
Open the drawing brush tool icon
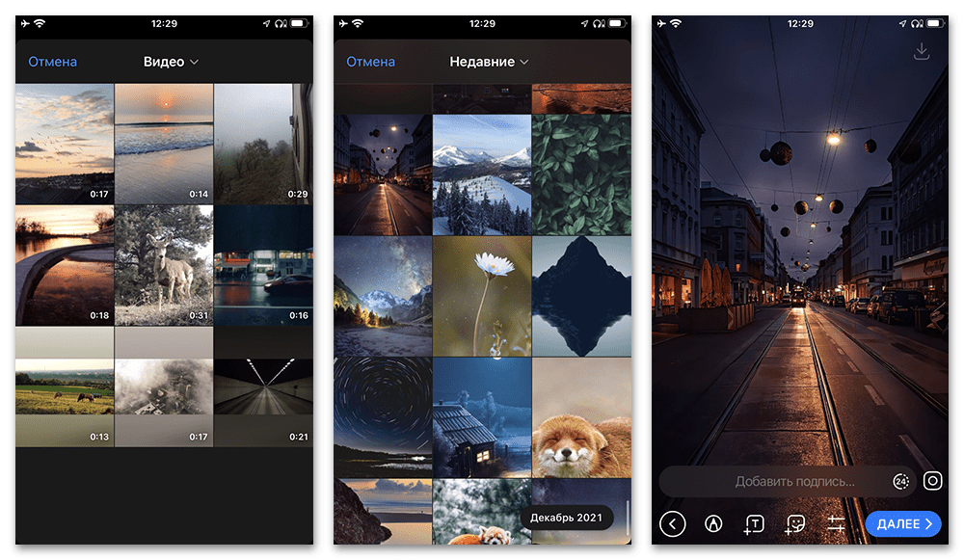pos(713,523)
